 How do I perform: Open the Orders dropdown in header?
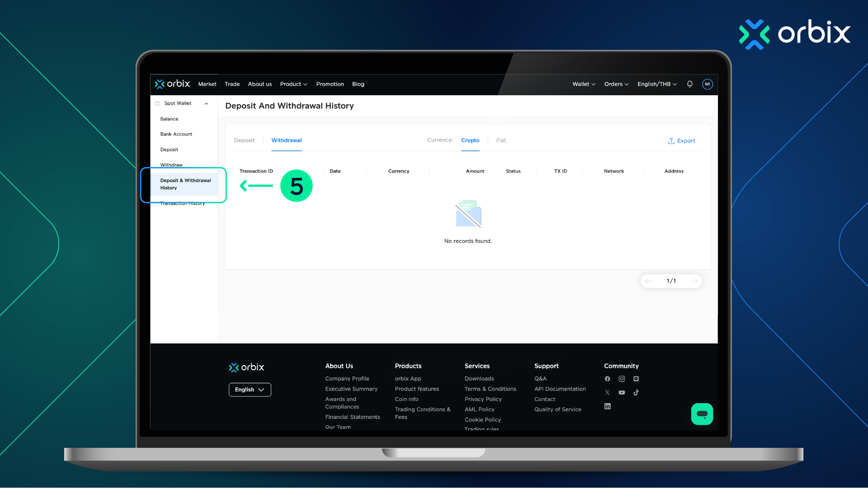tap(616, 84)
